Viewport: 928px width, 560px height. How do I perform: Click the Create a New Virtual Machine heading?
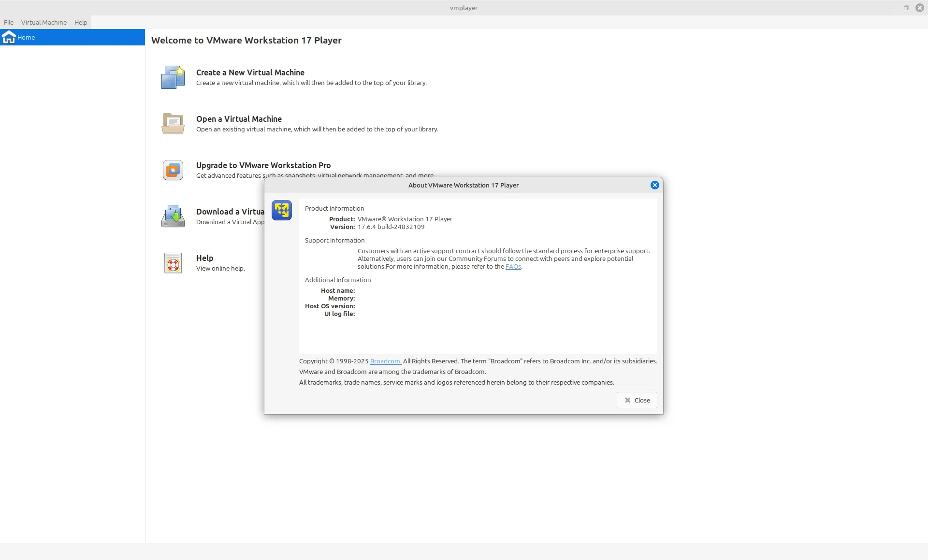[250, 72]
